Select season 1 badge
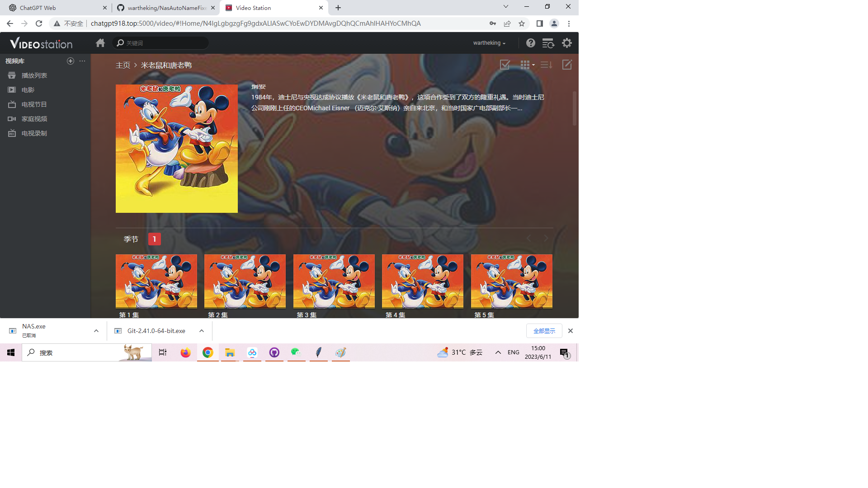 pyautogui.click(x=154, y=239)
